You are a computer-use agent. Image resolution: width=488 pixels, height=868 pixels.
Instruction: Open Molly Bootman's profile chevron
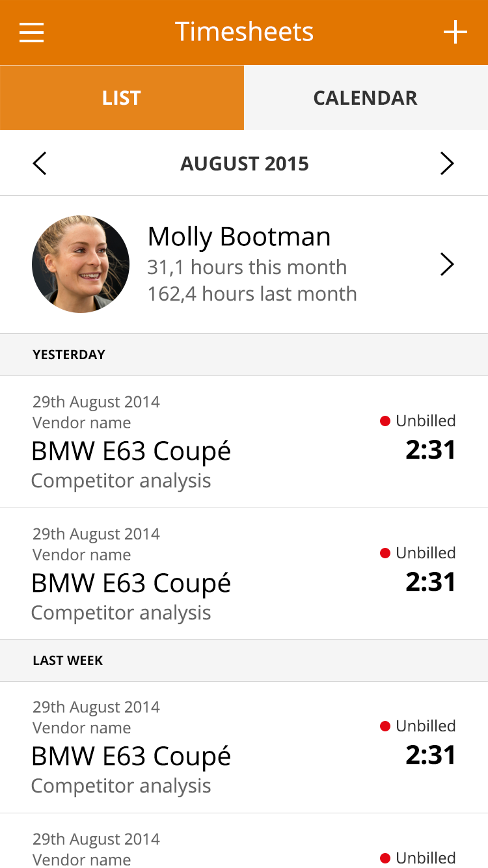pyautogui.click(x=447, y=264)
